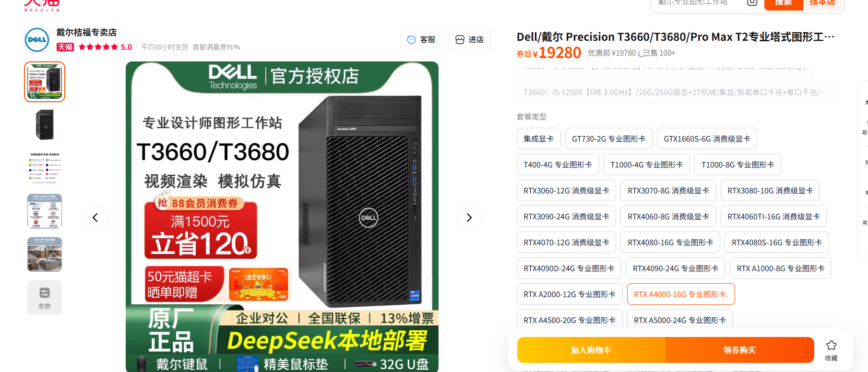
Task: Click the 加入购物车 button
Action: click(591, 350)
